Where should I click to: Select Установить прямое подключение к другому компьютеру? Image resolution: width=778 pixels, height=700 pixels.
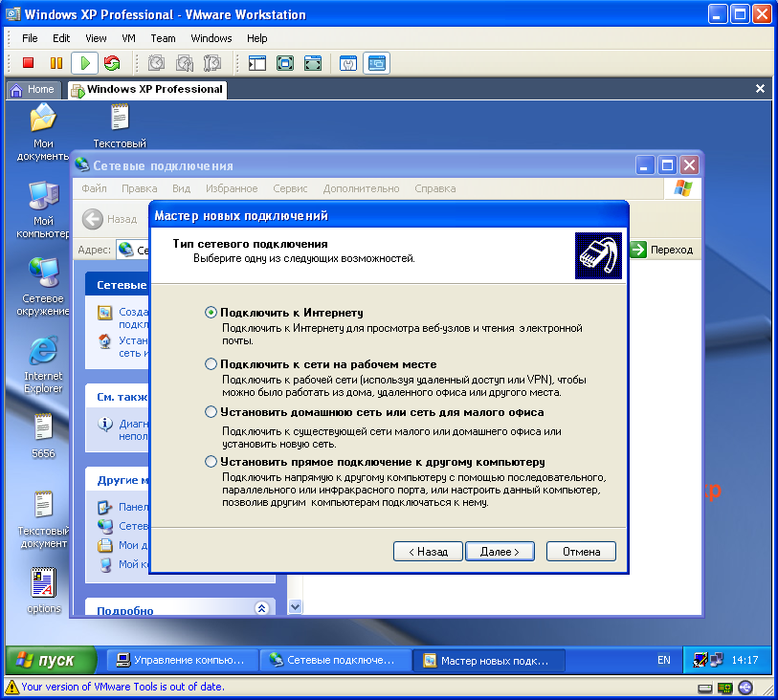click(x=211, y=462)
